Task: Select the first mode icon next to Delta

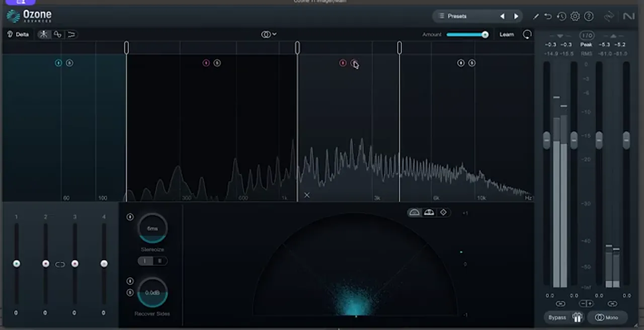Action: [44, 34]
